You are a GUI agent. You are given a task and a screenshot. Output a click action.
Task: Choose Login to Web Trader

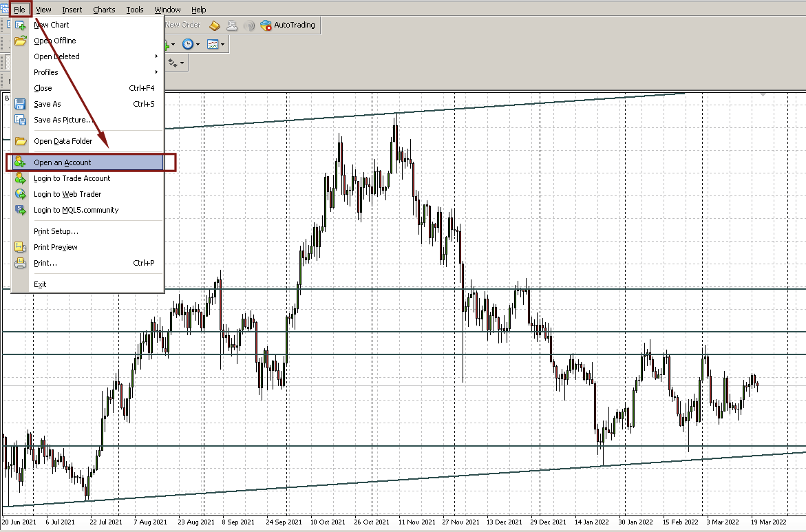point(87,194)
